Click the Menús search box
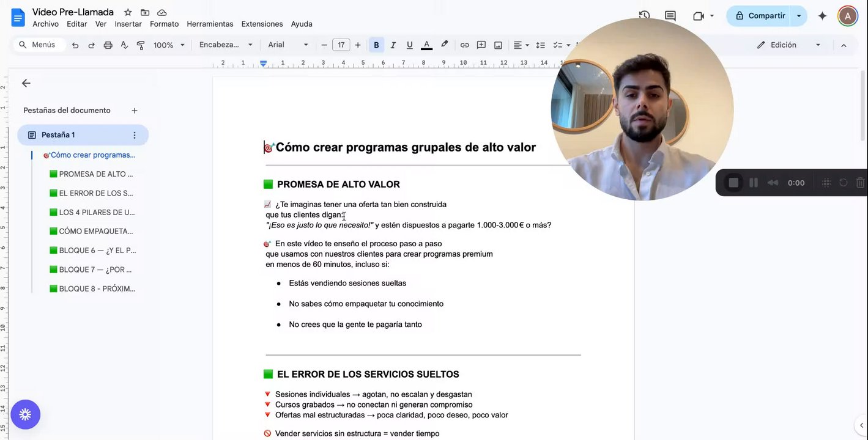 pos(39,45)
